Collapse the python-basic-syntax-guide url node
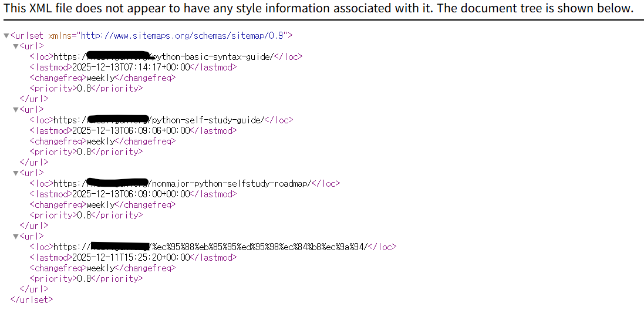The height and width of the screenshot is (320, 644). pyautogui.click(x=16, y=46)
